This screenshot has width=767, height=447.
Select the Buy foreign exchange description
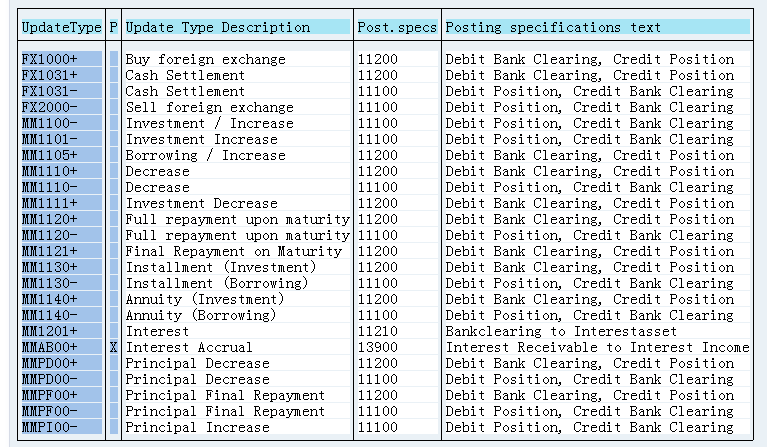coord(205,59)
